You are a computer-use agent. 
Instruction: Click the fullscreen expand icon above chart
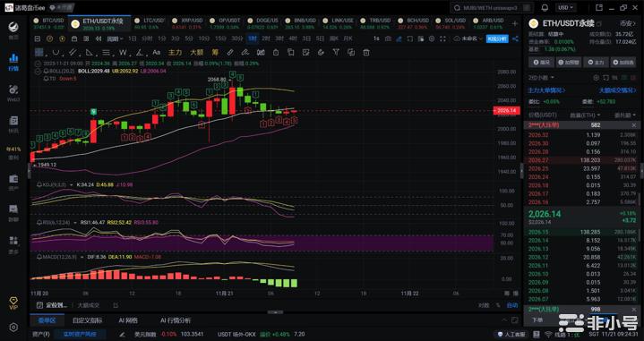tap(442, 38)
